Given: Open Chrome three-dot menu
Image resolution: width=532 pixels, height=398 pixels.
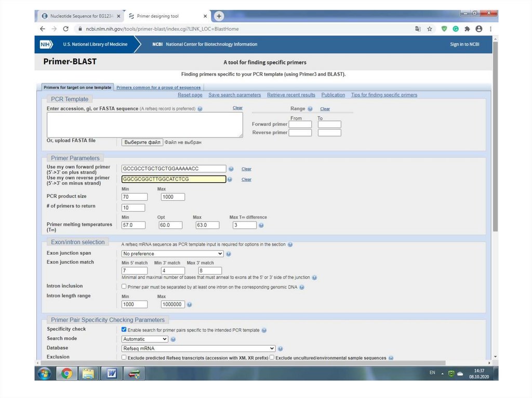Looking at the screenshot, I should click(490, 29).
